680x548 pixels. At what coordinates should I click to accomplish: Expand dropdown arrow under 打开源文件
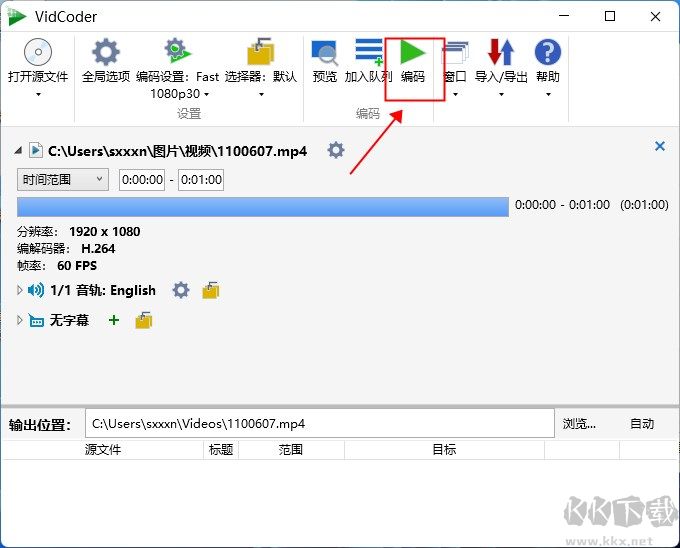[38, 94]
